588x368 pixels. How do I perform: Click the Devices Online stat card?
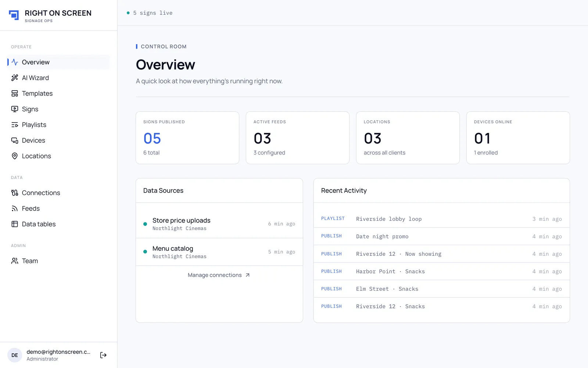518,138
